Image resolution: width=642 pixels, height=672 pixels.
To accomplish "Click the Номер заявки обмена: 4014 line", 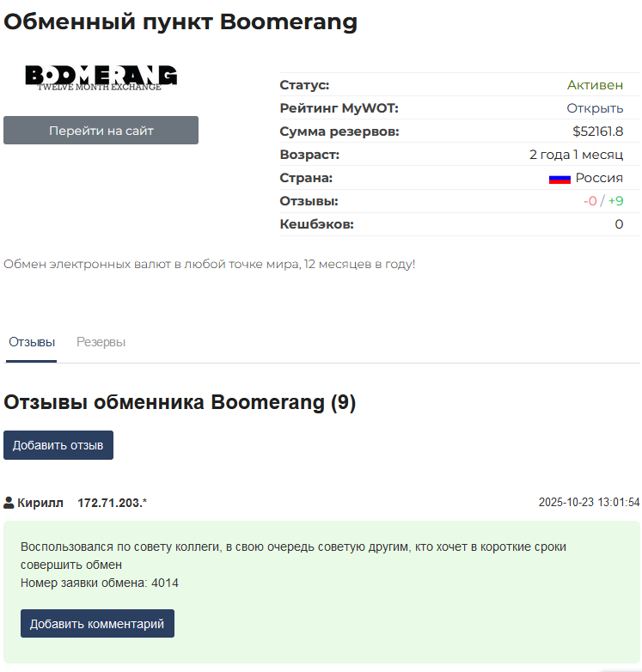I will point(100,583).
